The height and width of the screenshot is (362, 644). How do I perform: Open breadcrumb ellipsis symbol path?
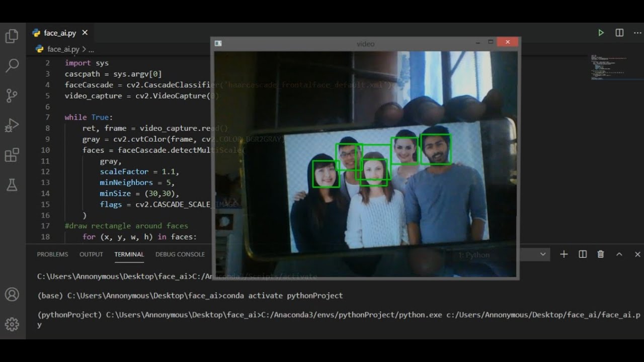pyautogui.click(x=91, y=49)
